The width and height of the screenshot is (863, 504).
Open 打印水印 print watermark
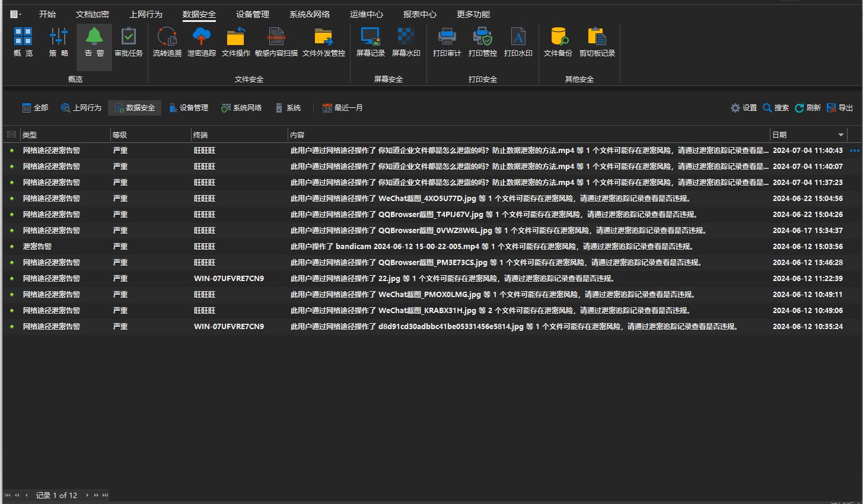click(x=518, y=42)
